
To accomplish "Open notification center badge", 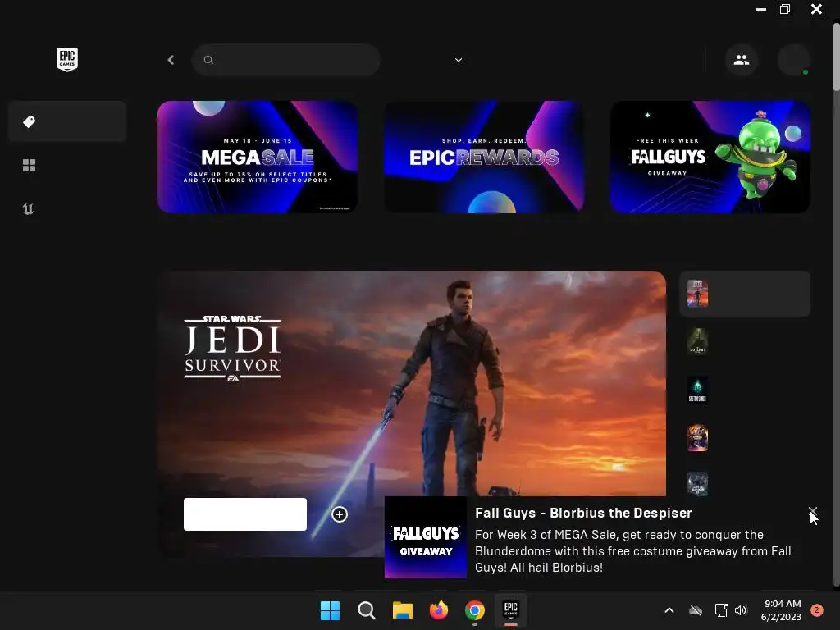I will tap(816, 610).
